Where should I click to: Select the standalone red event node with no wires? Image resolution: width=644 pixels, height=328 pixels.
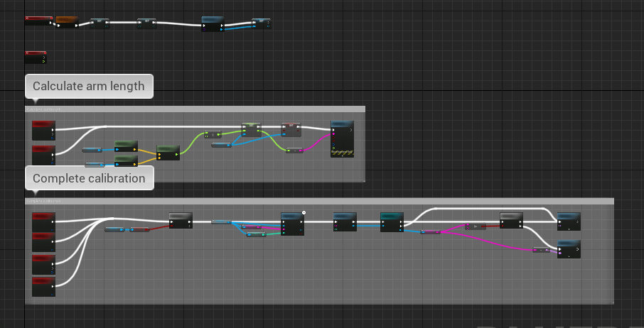coord(36,57)
